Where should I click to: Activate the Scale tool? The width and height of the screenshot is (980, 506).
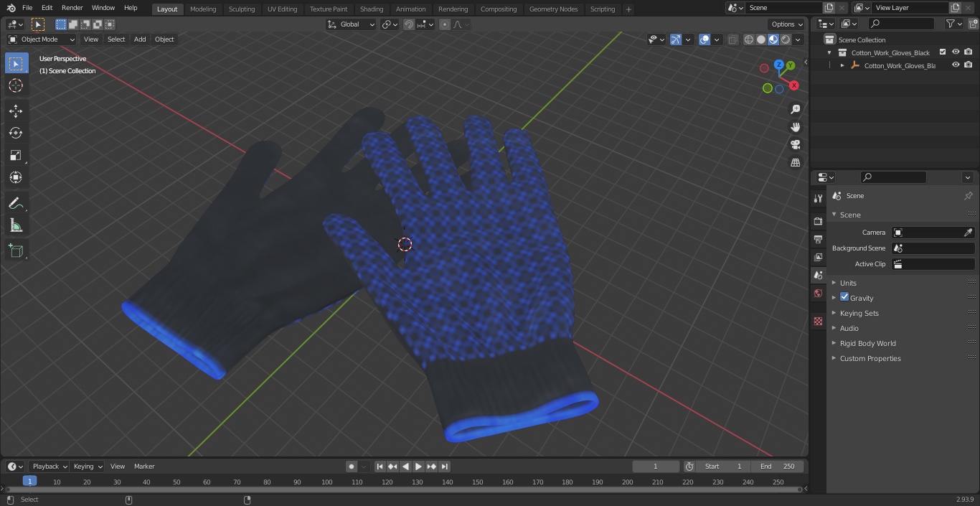pyautogui.click(x=16, y=155)
